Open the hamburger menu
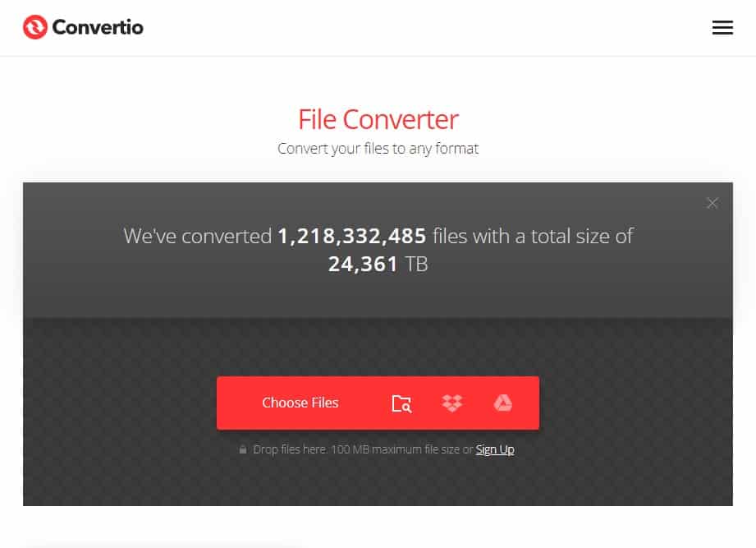Screen dimensions: 756x548 coord(722,27)
